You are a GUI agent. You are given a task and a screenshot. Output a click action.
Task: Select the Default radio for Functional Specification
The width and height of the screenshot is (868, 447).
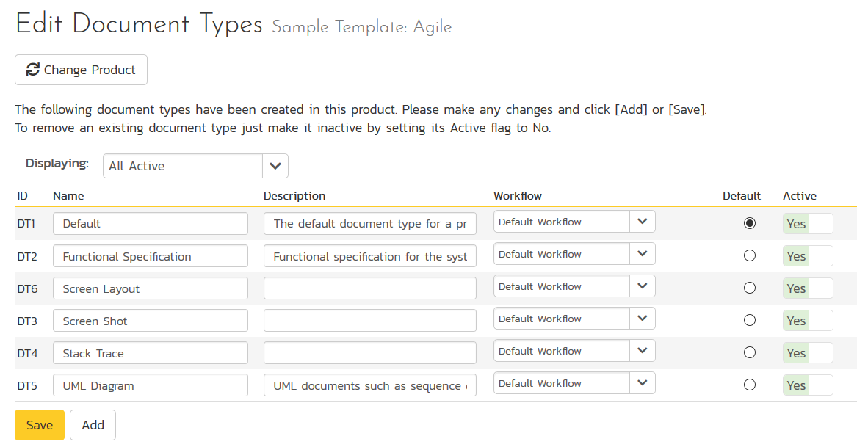pyautogui.click(x=749, y=256)
